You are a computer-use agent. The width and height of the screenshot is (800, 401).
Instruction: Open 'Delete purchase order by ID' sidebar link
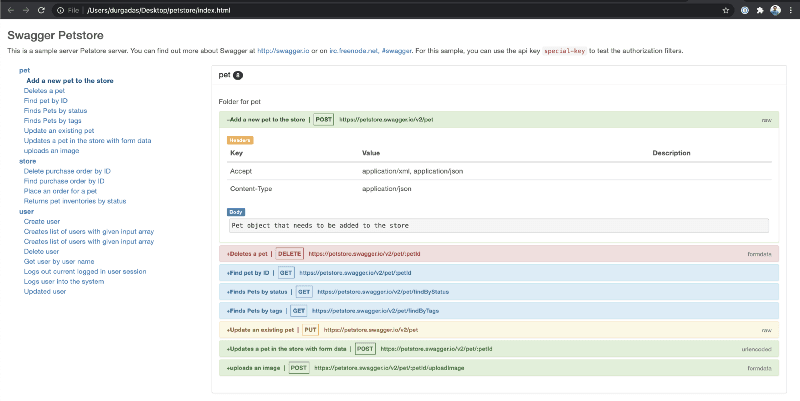[x=67, y=171]
